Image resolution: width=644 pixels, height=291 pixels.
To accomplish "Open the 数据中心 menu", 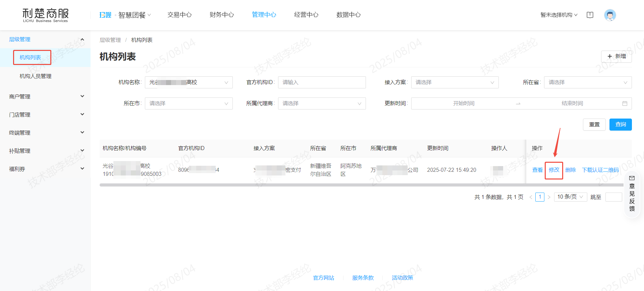I will click(348, 15).
